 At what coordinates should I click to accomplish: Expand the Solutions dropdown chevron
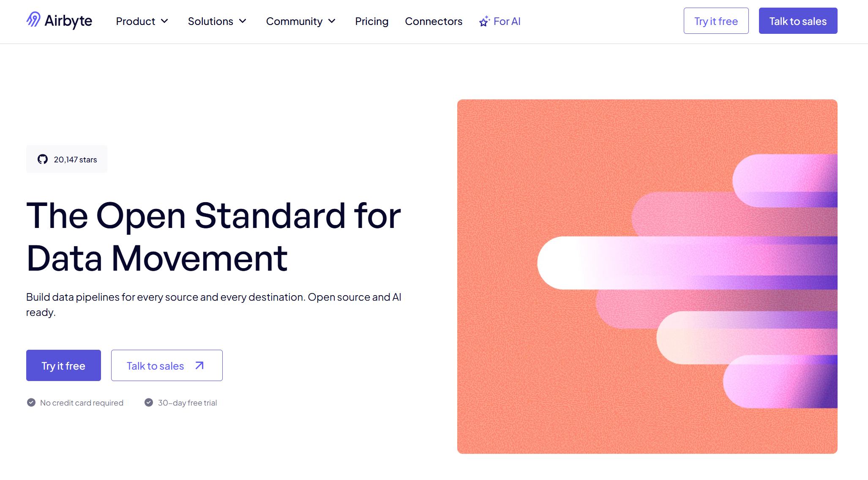(243, 21)
